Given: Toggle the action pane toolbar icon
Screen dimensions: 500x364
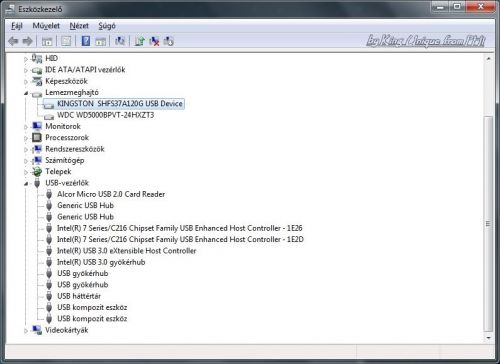Looking at the screenshot, I should (x=101, y=41).
